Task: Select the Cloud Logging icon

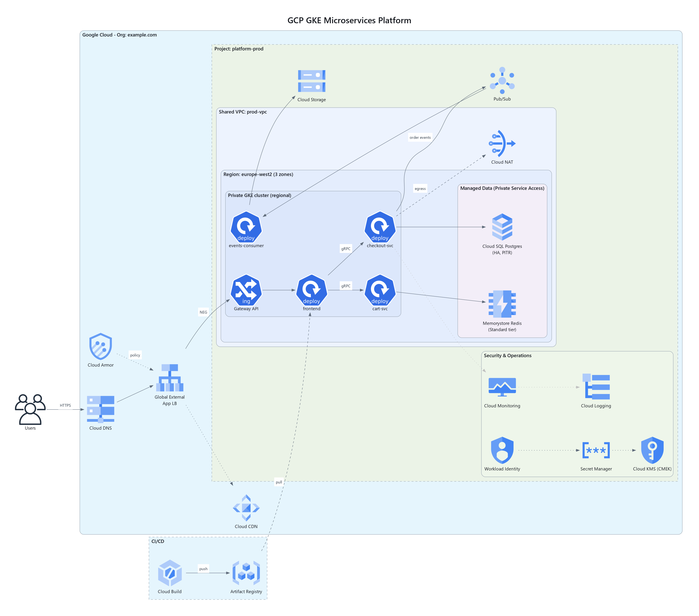Action: (x=596, y=387)
